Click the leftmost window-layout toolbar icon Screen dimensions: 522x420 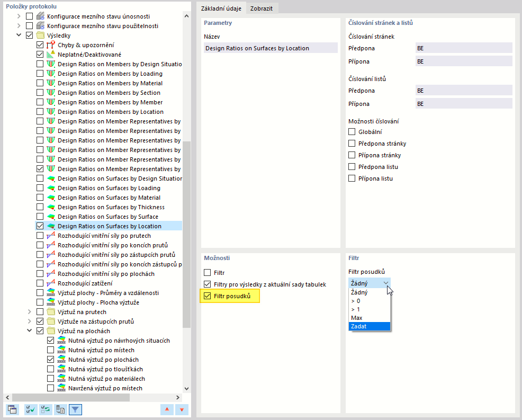[x=12, y=409]
